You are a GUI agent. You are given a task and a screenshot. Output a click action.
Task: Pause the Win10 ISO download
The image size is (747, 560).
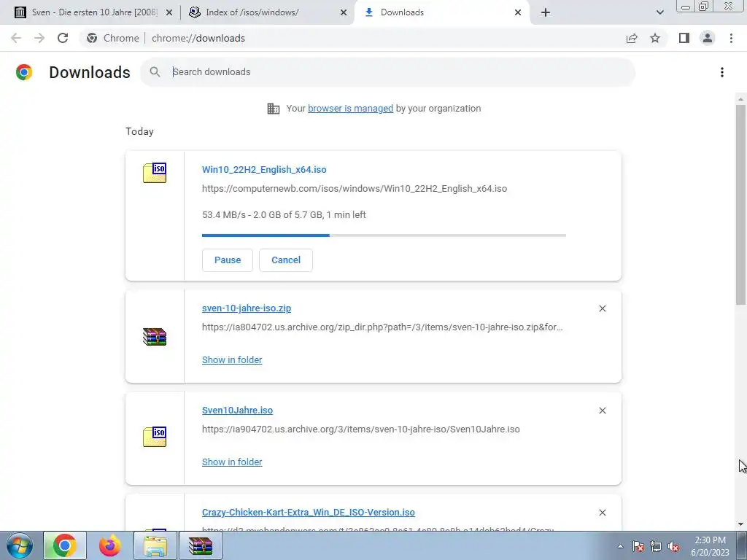pos(228,260)
